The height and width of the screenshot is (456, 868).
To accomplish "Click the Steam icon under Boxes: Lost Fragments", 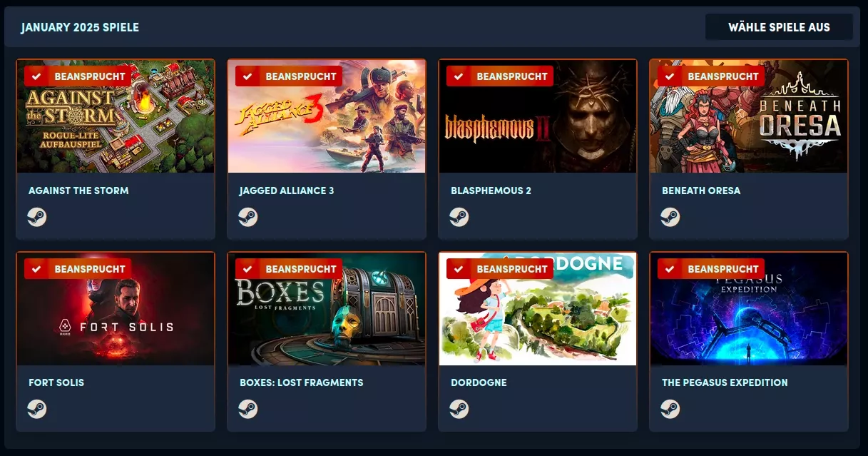I will [248, 409].
